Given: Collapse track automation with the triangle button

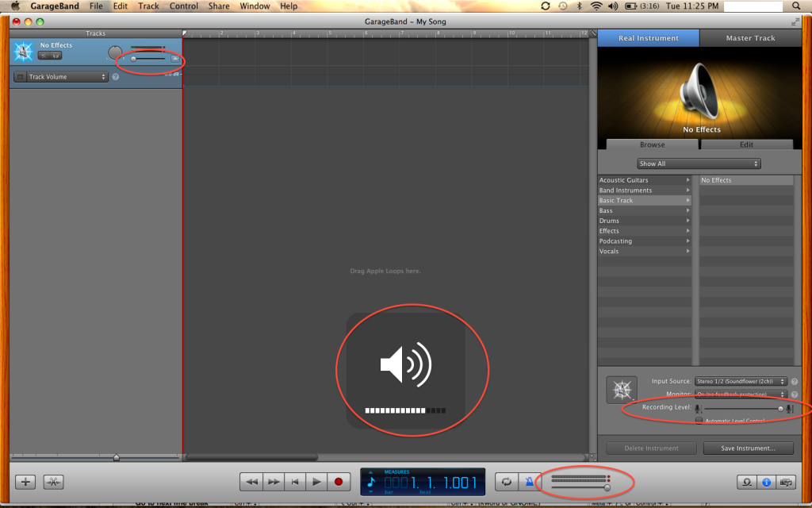Looking at the screenshot, I should 175,59.
